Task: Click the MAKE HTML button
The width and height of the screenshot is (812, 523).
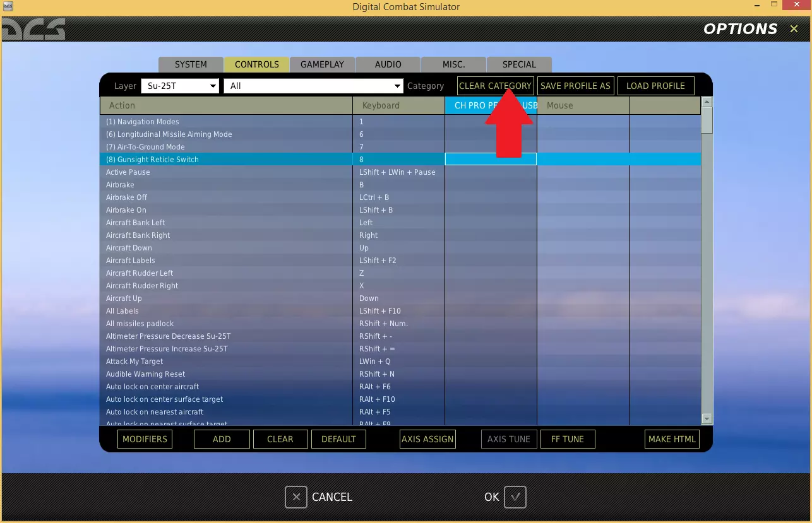Action: click(x=672, y=439)
